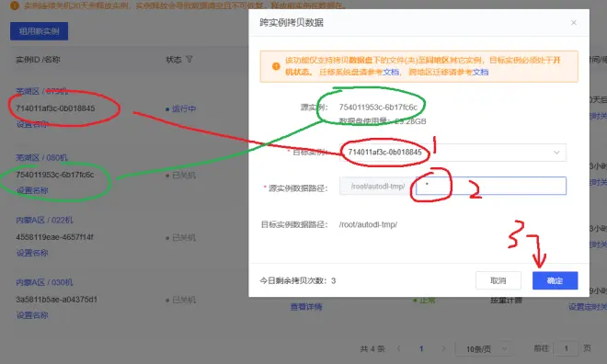Click the 租用新实例 button
This screenshot has width=607, height=364.
pos(40,31)
